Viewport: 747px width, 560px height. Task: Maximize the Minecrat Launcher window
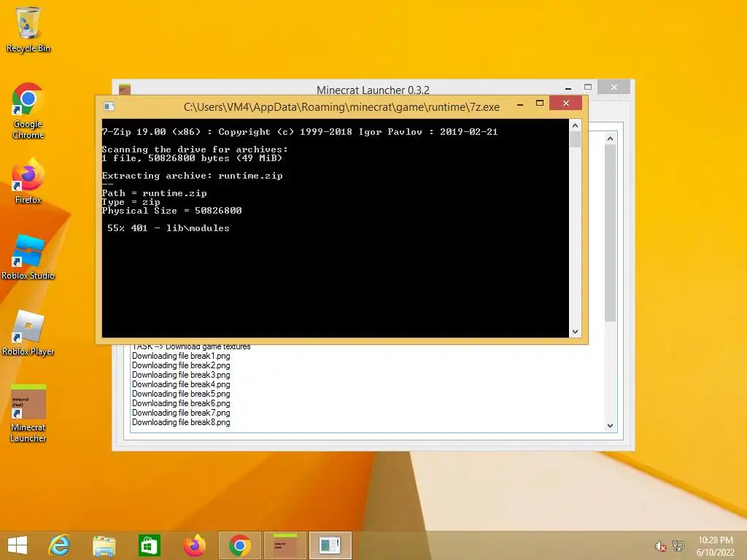[588, 87]
